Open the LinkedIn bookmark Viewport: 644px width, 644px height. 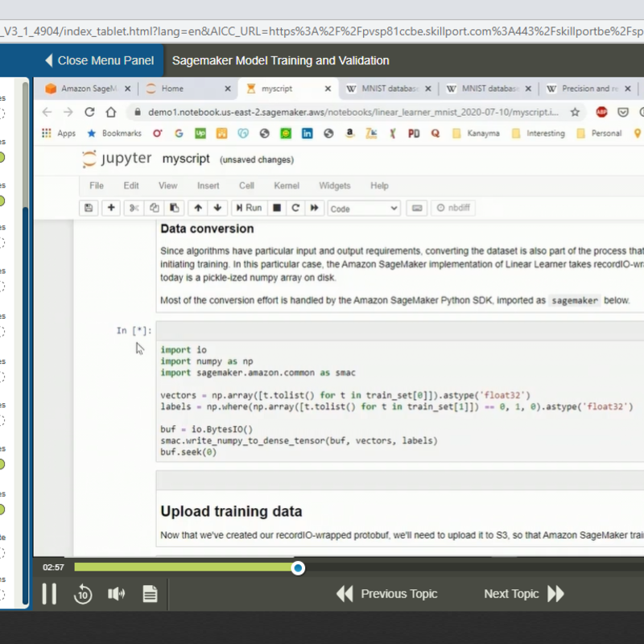(x=307, y=133)
